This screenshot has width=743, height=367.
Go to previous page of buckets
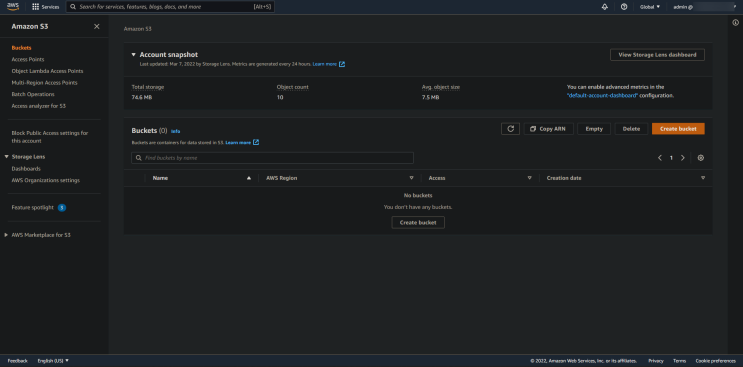point(660,158)
